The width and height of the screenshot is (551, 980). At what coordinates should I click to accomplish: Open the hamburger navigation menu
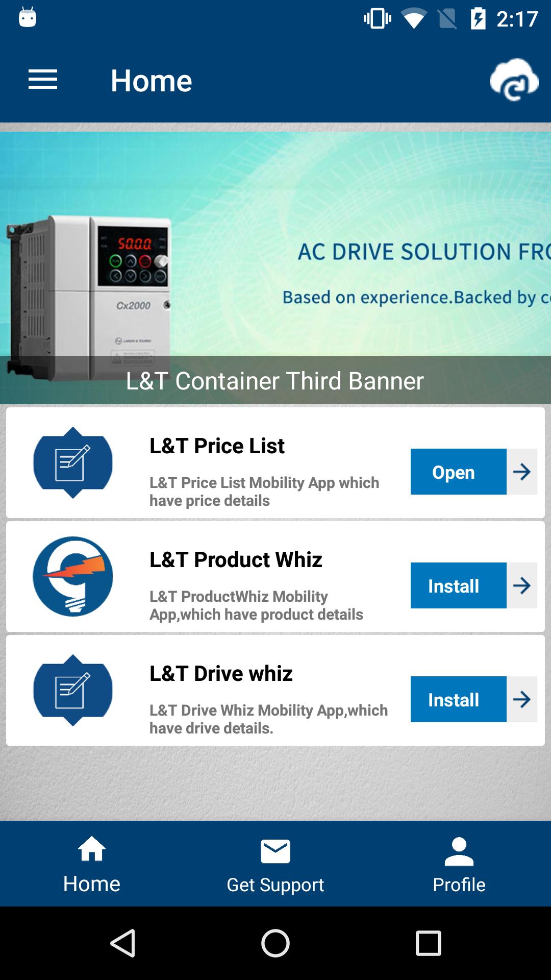[x=43, y=80]
